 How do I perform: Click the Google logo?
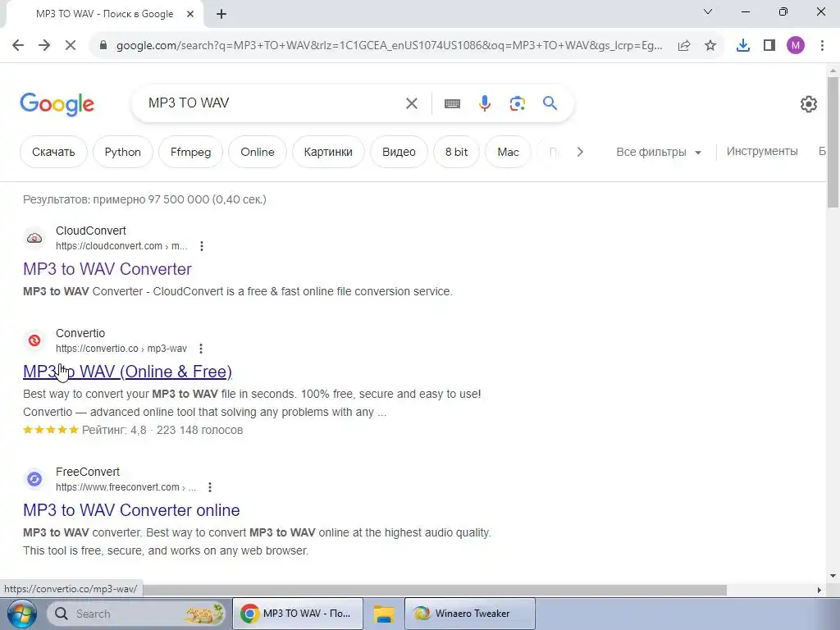(57, 104)
